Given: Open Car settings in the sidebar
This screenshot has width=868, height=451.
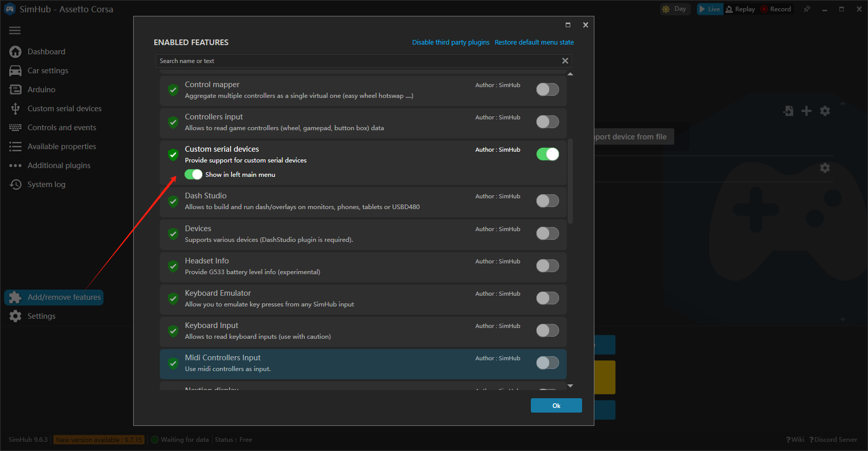Looking at the screenshot, I should pos(48,71).
